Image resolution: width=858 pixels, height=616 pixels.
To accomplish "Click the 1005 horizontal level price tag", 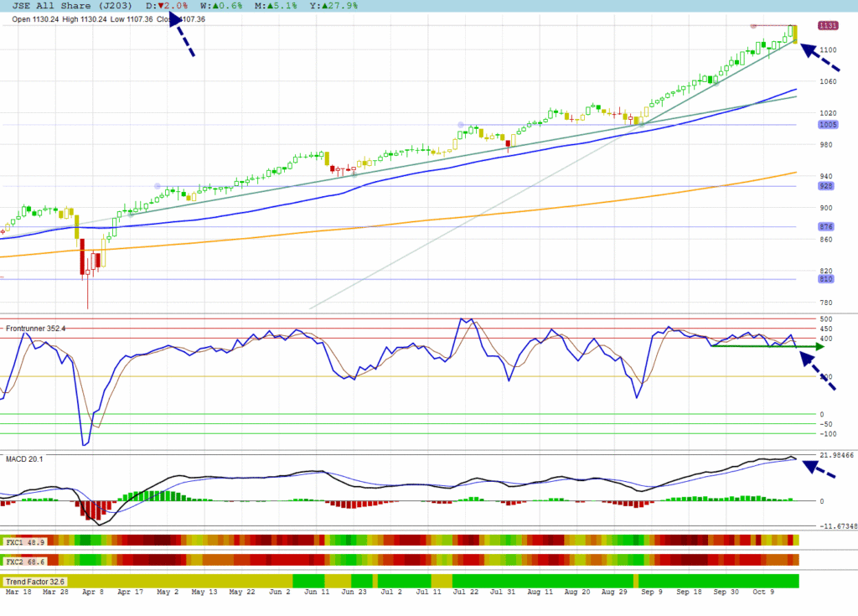I will point(826,125).
